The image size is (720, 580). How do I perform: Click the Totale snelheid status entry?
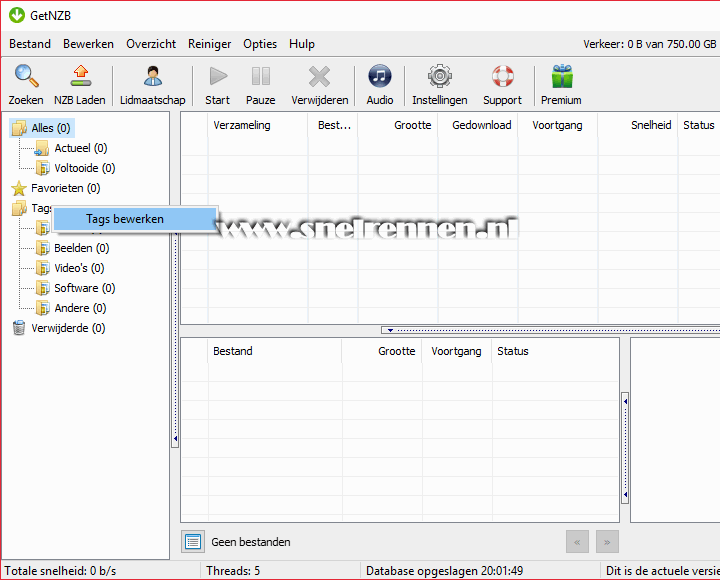coord(60,571)
